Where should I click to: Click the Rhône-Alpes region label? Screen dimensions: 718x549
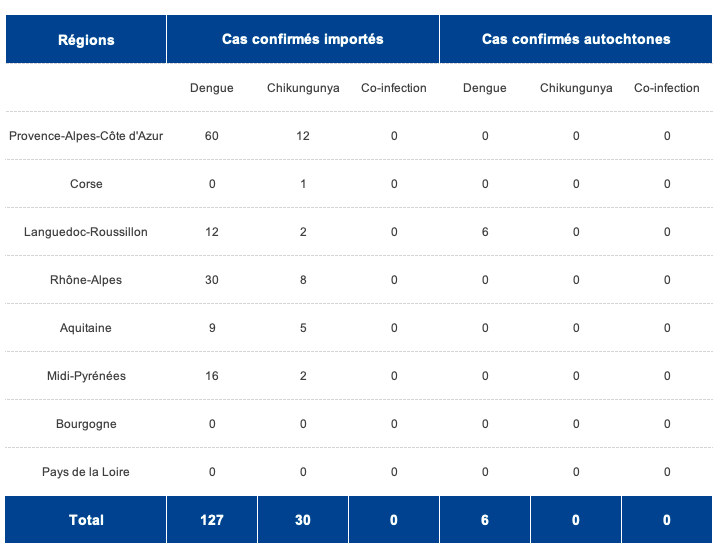[x=86, y=280]
